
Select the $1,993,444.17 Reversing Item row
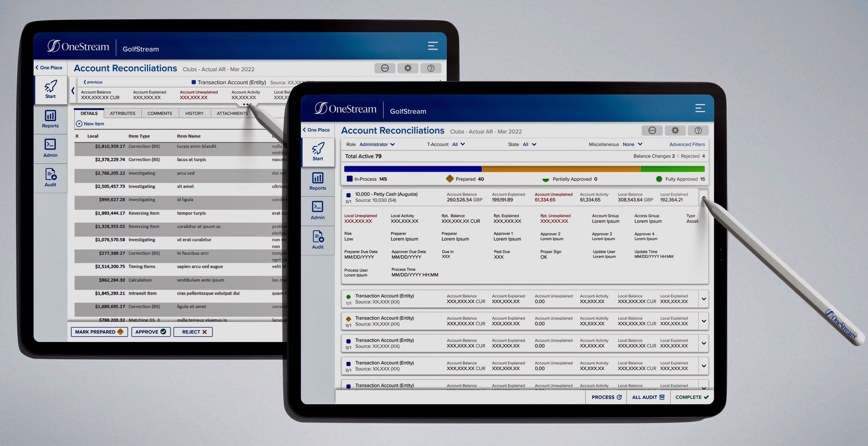coord(181,216)
